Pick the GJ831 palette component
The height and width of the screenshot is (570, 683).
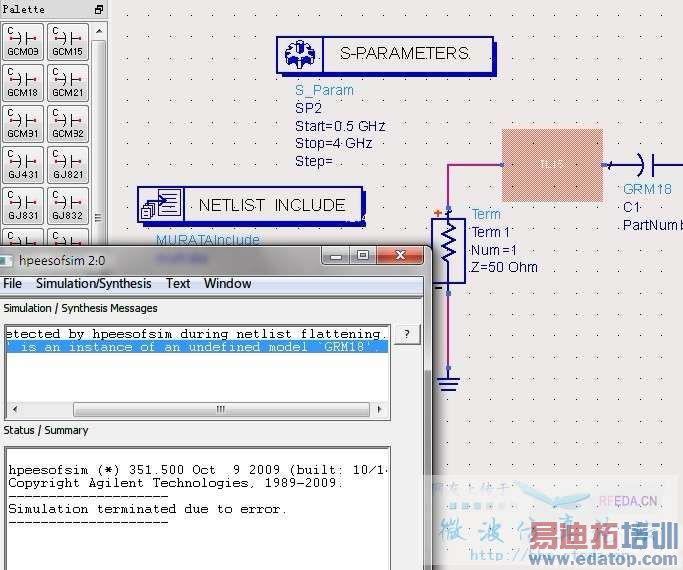point(23,206)
